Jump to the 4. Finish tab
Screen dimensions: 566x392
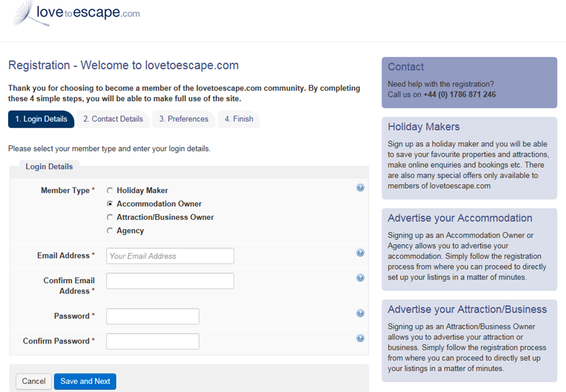(x=239, y=119)
